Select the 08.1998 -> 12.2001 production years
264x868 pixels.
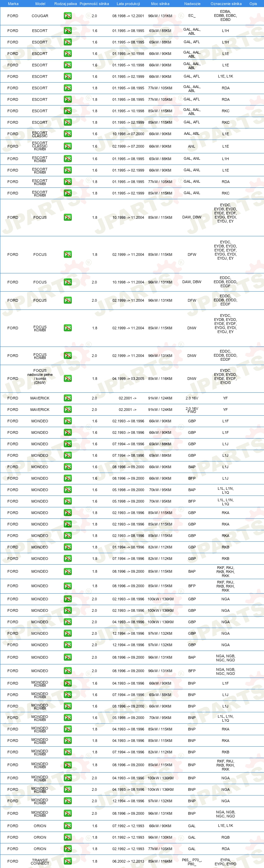click(x=128, y=16)
